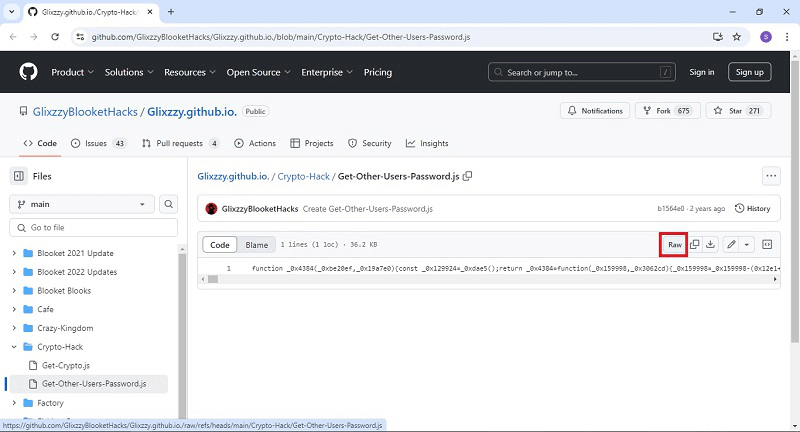800x432 pixels.
Task: Download raw file icon
Action: tap(710, 245)
